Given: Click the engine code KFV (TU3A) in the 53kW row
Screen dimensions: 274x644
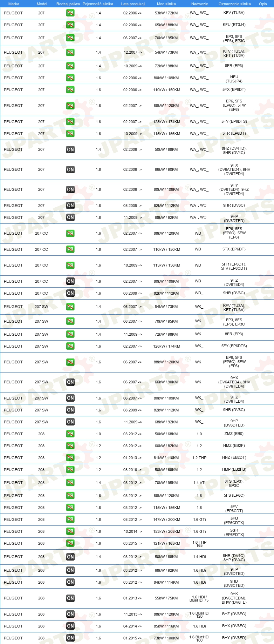Looking at the screenshot, I should [234, 13].
